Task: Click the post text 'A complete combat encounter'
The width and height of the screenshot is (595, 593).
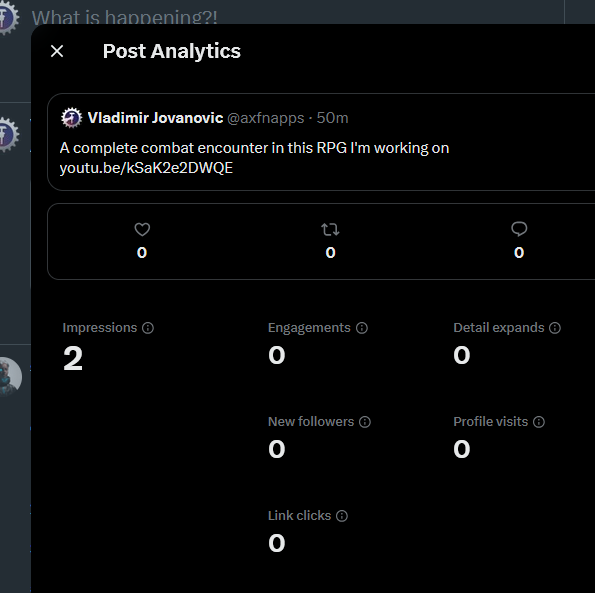Action: pyautogui.click(x=164, y=148)
